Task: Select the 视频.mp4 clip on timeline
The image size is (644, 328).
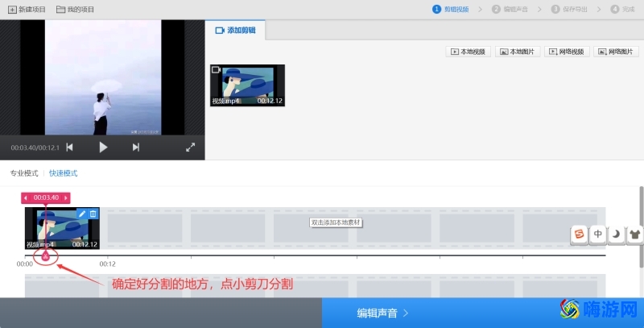Action: coord(62,228)
